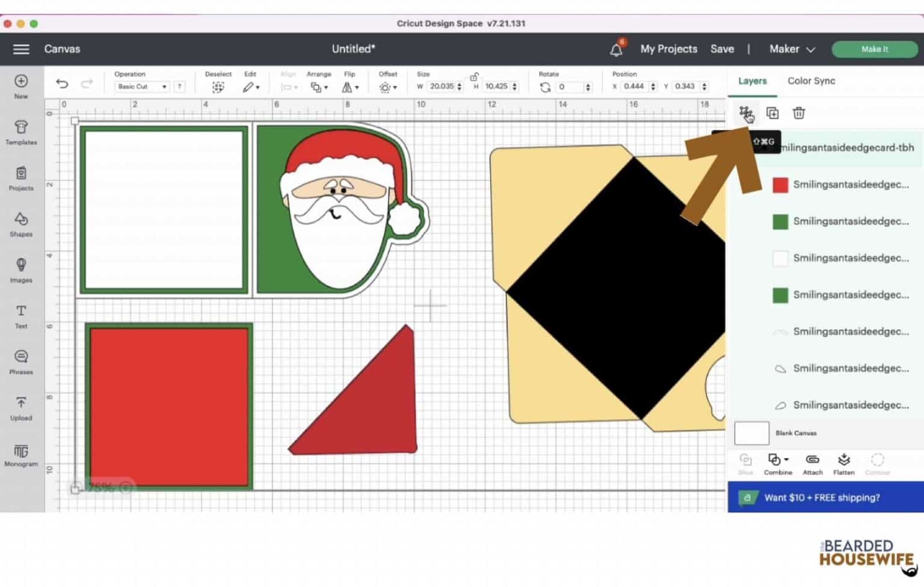Delete the selected layer via trash icon
Viewport: 924px width, 587px height.
799,113
